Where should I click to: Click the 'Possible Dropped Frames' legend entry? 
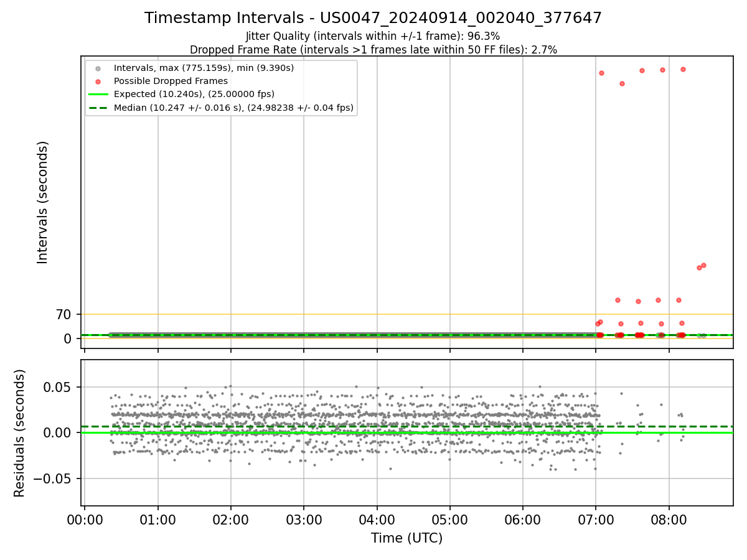pyautogui.click(x=171, y=81)
